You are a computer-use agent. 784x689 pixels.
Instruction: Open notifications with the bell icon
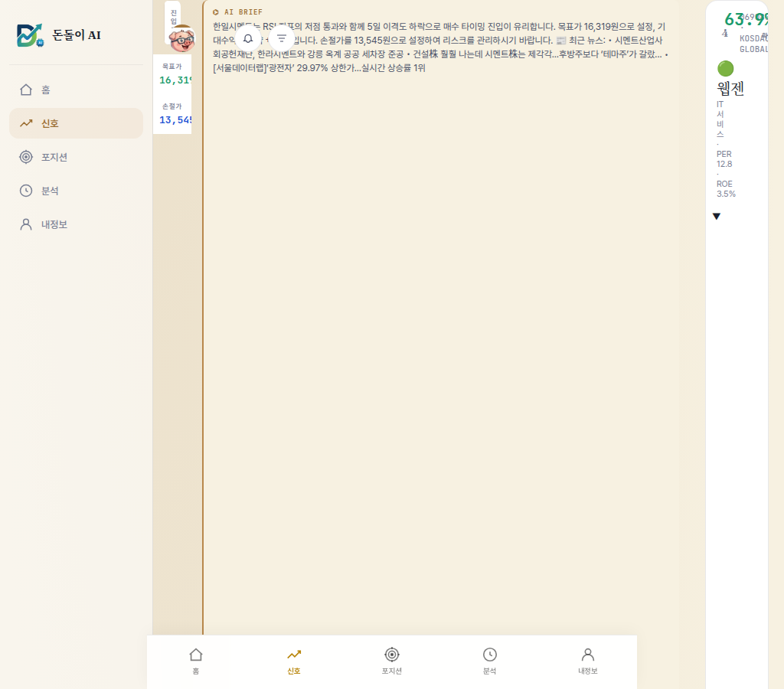tap(248, 38)
